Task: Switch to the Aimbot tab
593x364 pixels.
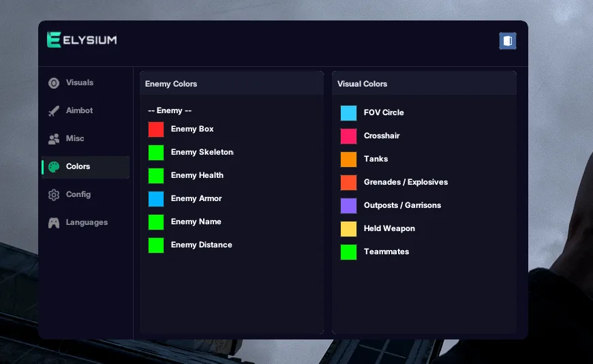Action: 85,111
